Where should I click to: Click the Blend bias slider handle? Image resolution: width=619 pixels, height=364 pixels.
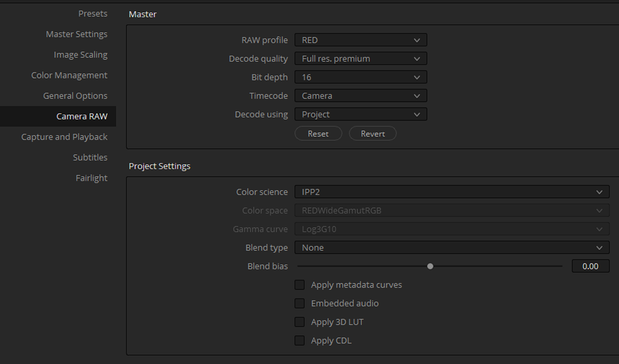[x=430, y=266]
